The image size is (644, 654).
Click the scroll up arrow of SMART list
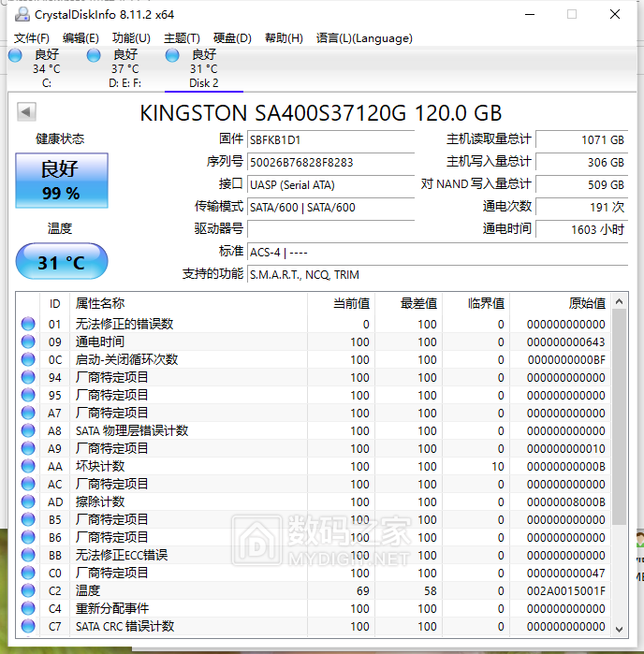click(620, 301)
